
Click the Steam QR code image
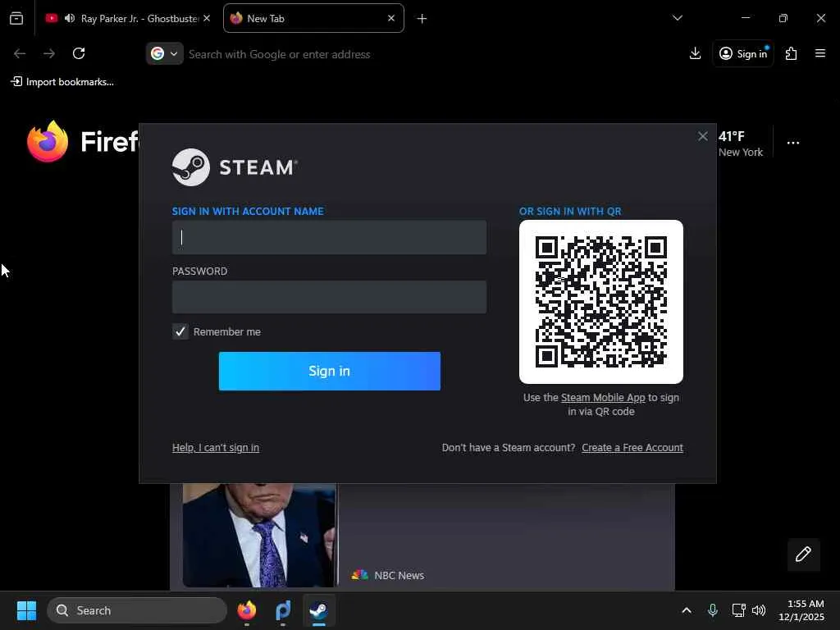pos(601,302)
